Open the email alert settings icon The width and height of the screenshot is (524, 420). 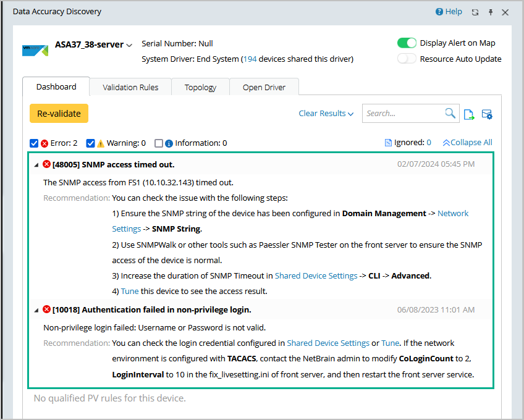pyautogui.click(x=487, y=114)
